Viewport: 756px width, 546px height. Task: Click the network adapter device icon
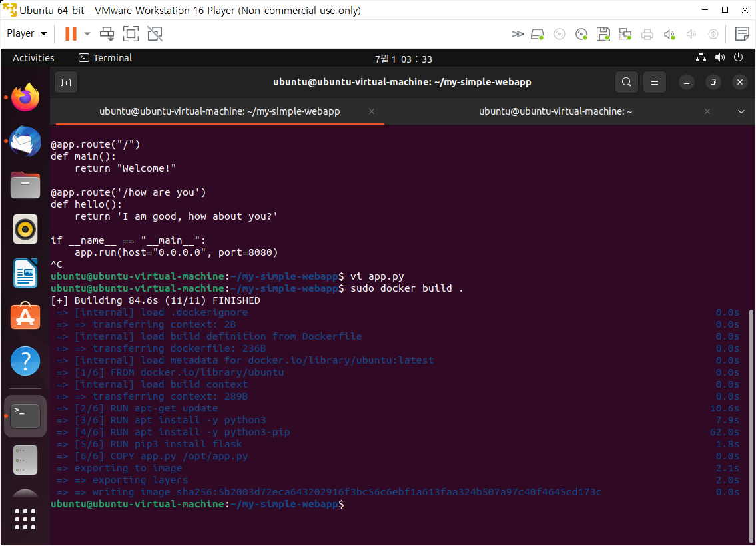click(x=625, y=34)
